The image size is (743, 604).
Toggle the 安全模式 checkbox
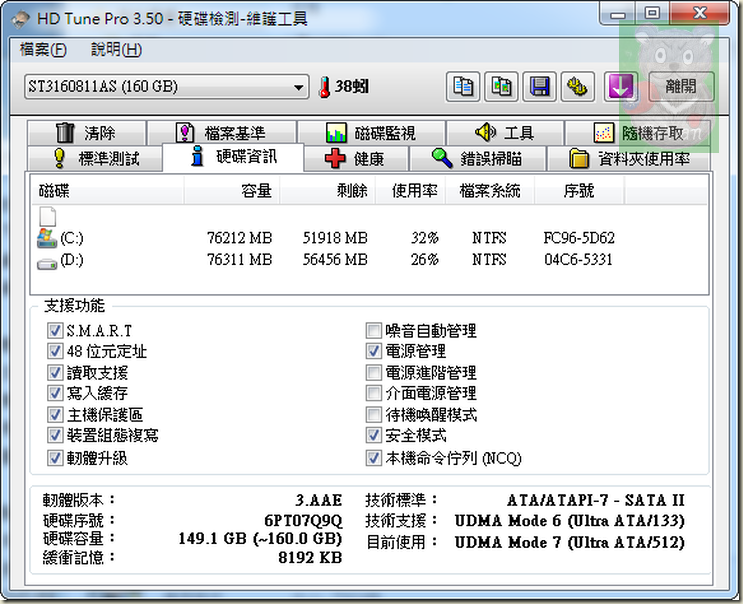[x=373, y=435]
